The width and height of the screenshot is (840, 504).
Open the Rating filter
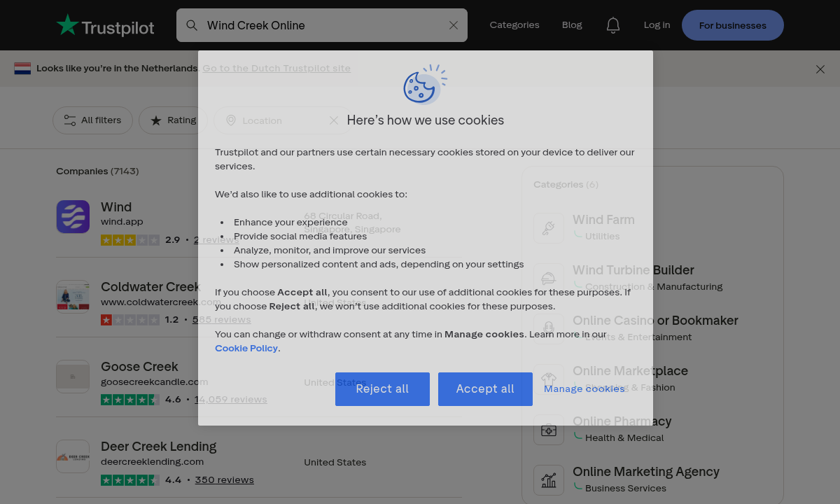point(173,120)
